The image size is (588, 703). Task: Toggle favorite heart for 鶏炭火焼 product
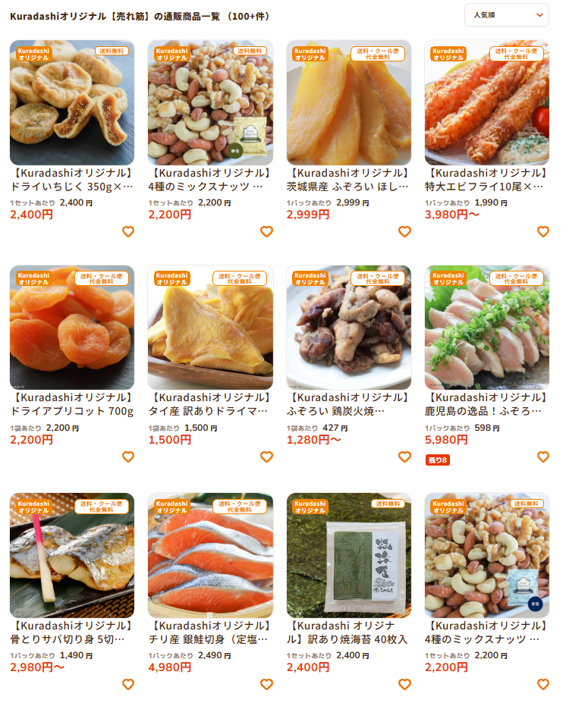pyautogui.click(x=404, y=457)
